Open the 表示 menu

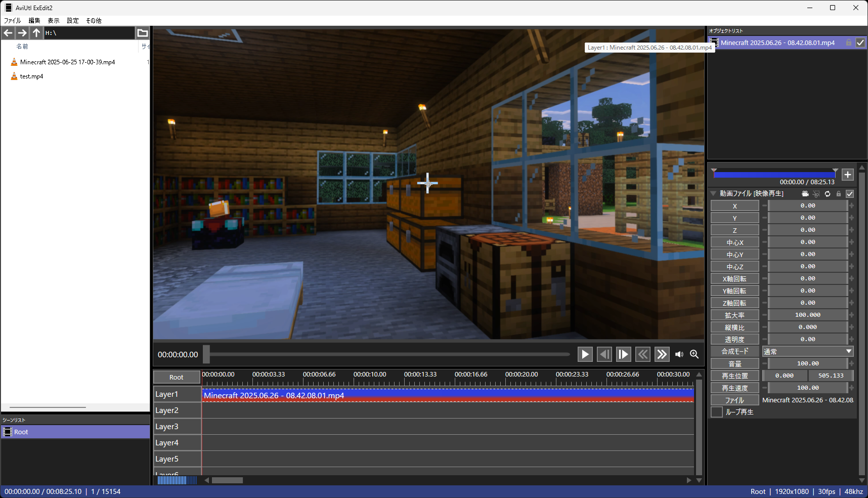coord(54,21)
